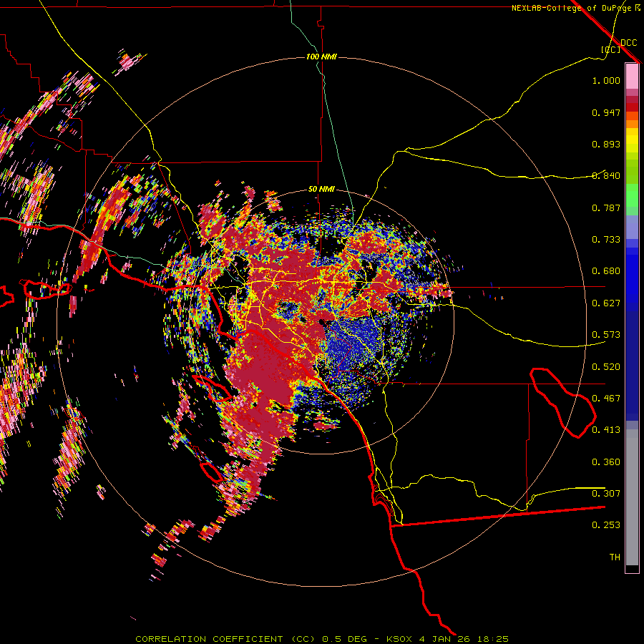Click the 0.467 color scale value
Screen dimensions: 644x644
[606, 399]
